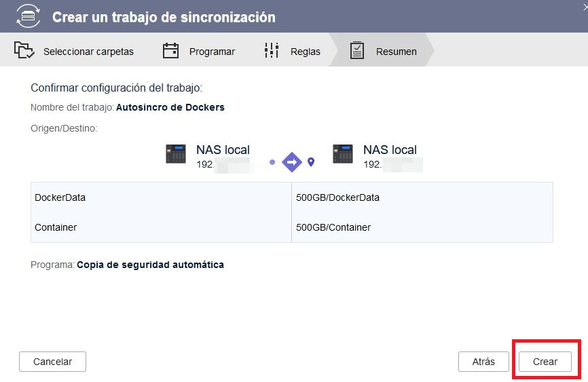Go back with the Atrás button
Image resolution: width=588 pixels, height=382 pixels.
[x=483, y=362]
